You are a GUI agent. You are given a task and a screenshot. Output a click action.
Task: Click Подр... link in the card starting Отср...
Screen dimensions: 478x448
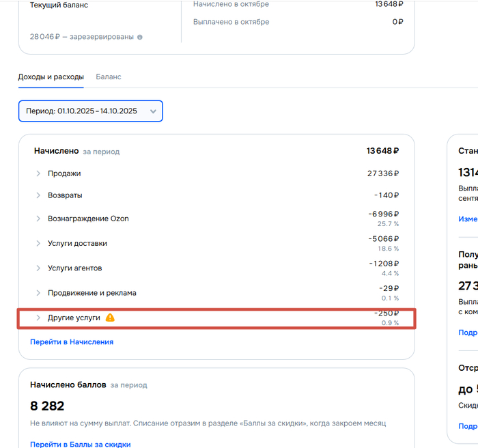pos(468,426)
